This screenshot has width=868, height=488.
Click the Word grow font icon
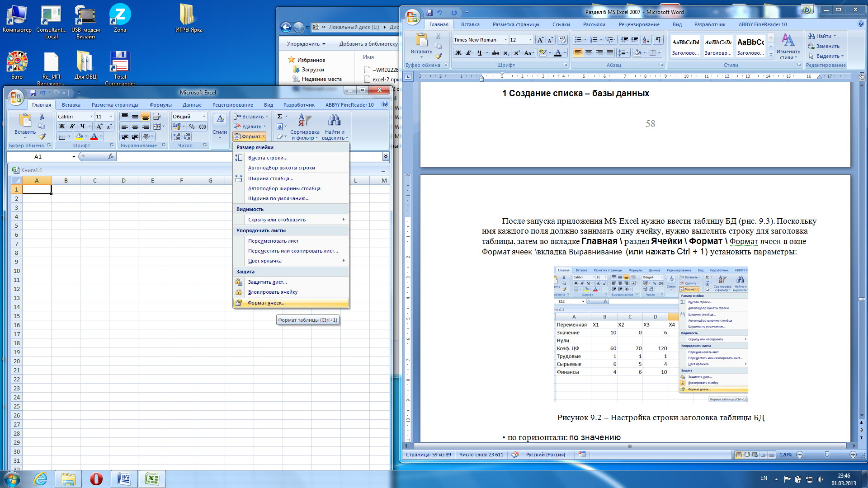tap(540, 40)
